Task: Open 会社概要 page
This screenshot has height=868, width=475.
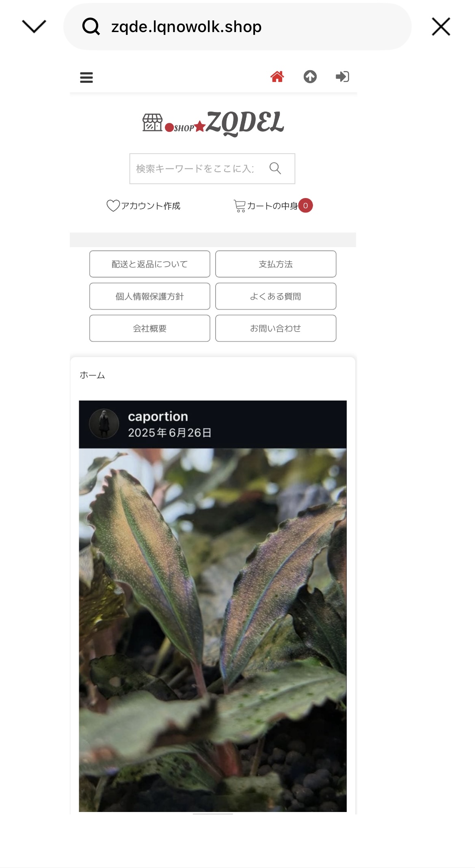Action: [150, 328]
